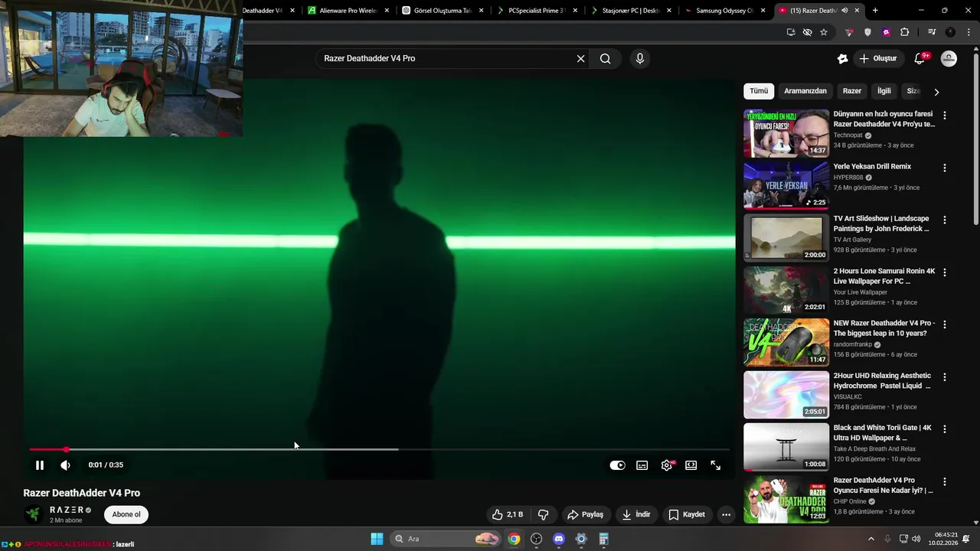Open YouTube notifications bell
The height and width of the screenshot is (551, 980).
[920, 58]
